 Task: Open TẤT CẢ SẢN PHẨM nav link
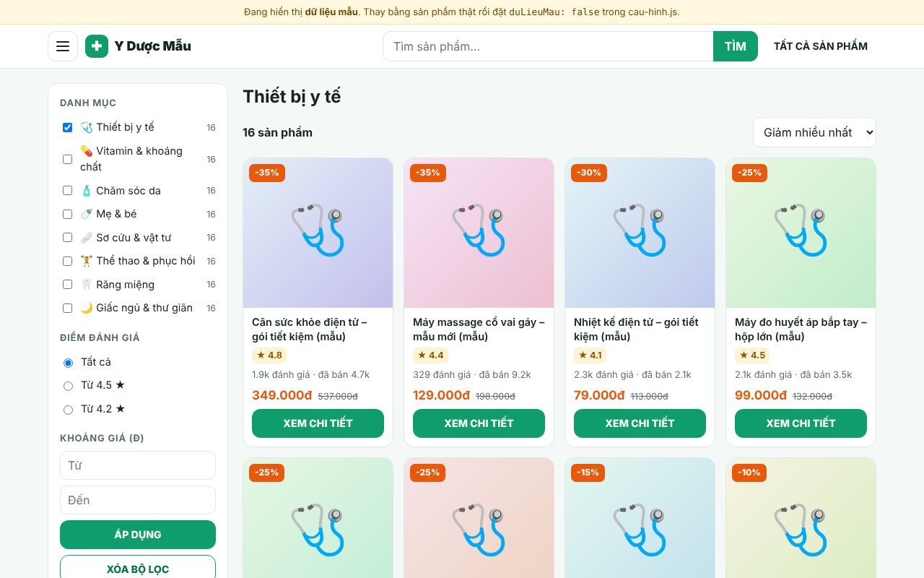[x=821, y=46]
